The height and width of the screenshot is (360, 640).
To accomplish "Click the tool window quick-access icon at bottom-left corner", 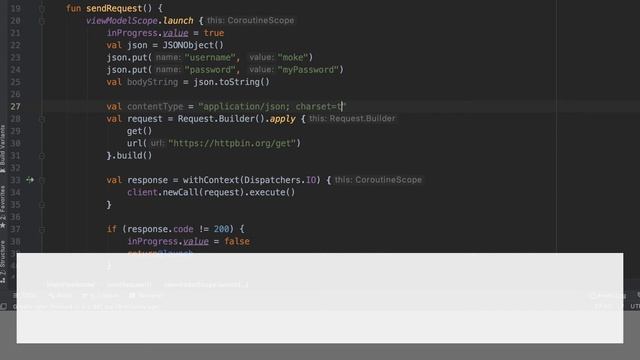I will (4, 306).
